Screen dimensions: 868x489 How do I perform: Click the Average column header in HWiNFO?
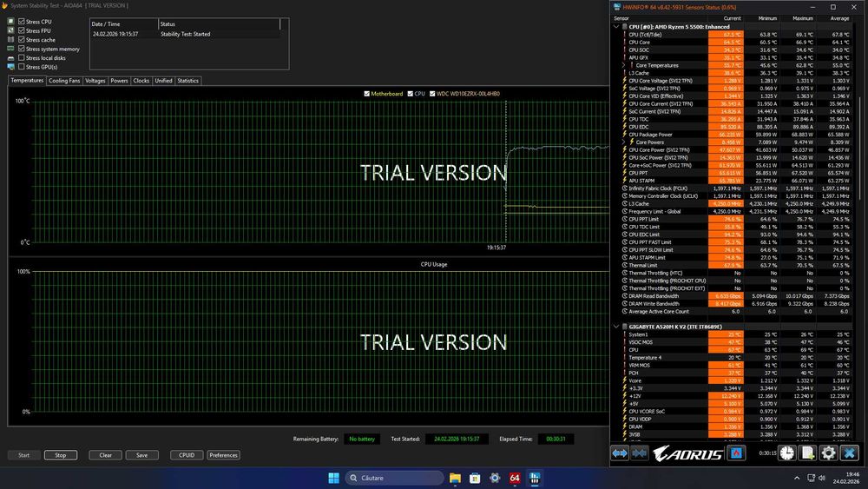point(839,18)
